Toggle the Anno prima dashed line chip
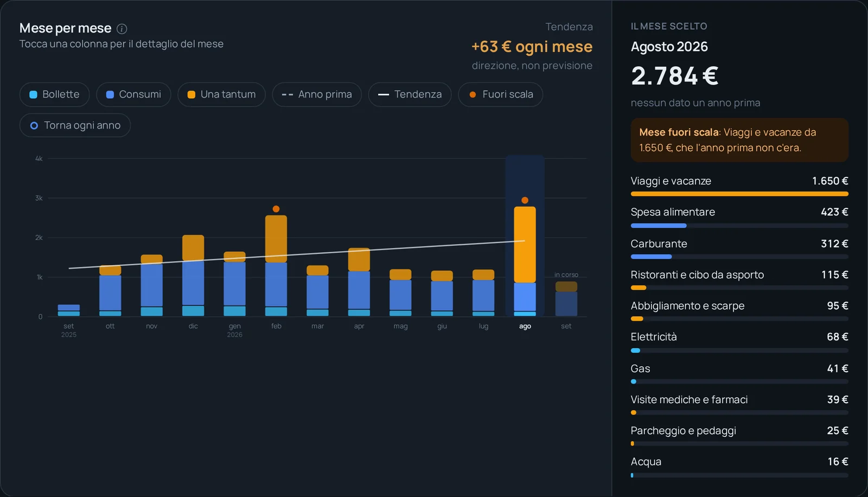The width and height of the screenshot is (868, 497). [317, 94]
